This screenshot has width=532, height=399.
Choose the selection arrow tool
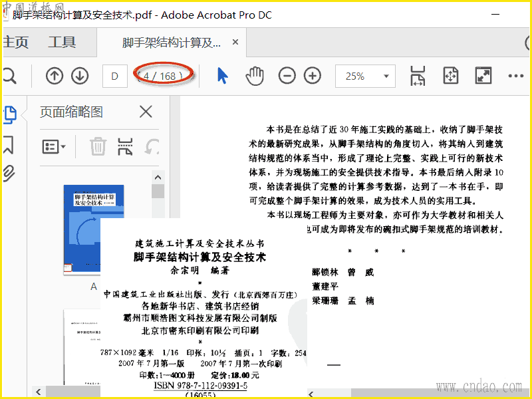(222, 75)
